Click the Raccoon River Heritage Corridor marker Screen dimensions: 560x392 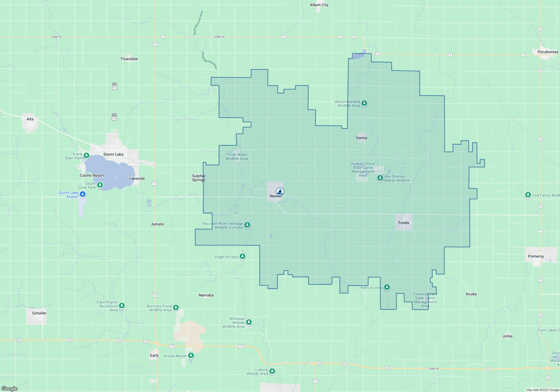tap(247, 225)
